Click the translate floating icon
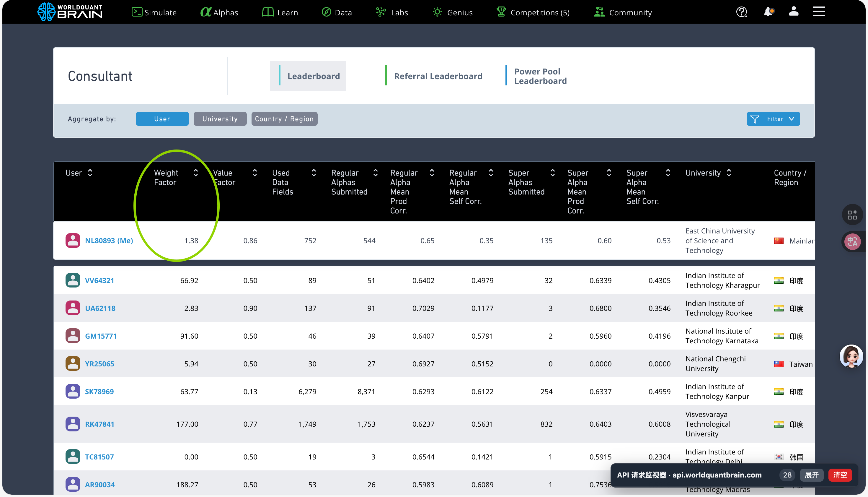 [x=852, y=242]
